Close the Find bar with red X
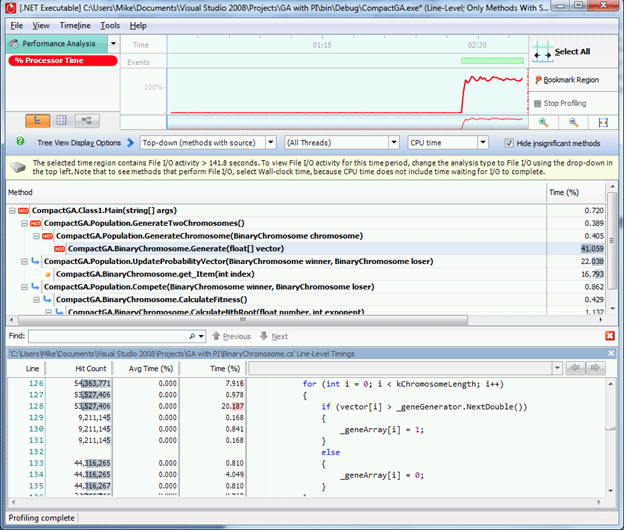 [610, 336]
